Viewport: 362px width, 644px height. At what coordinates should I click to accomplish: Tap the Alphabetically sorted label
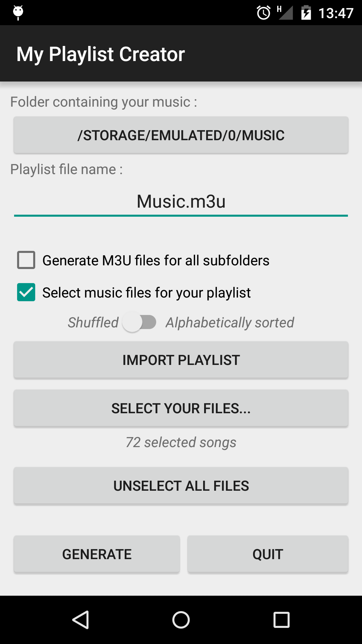tap(230, 323)
